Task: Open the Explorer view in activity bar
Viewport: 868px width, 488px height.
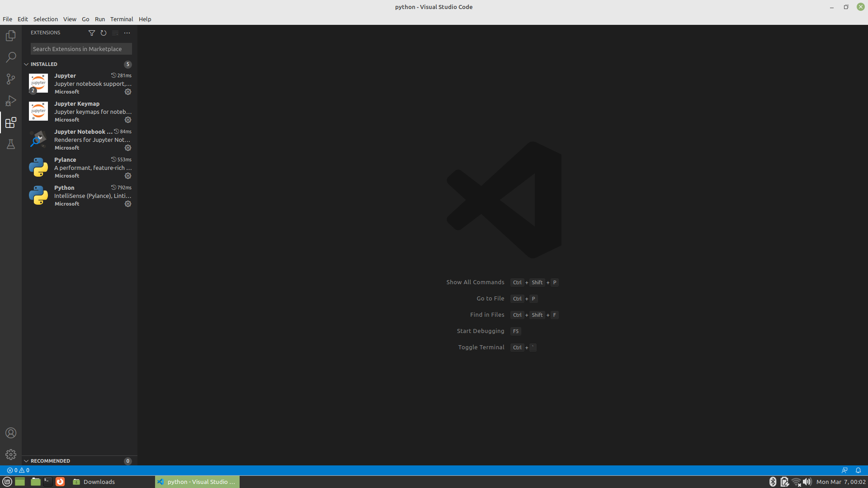Action: click(11, 36)
